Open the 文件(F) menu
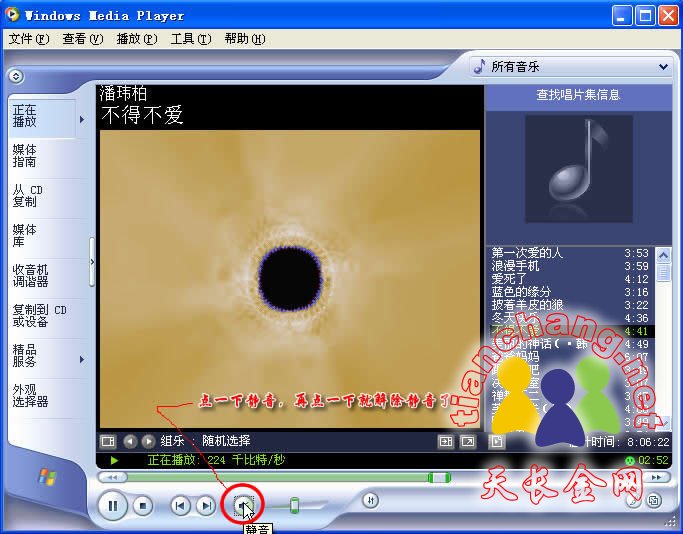683x534 pixels. [29, 39]
